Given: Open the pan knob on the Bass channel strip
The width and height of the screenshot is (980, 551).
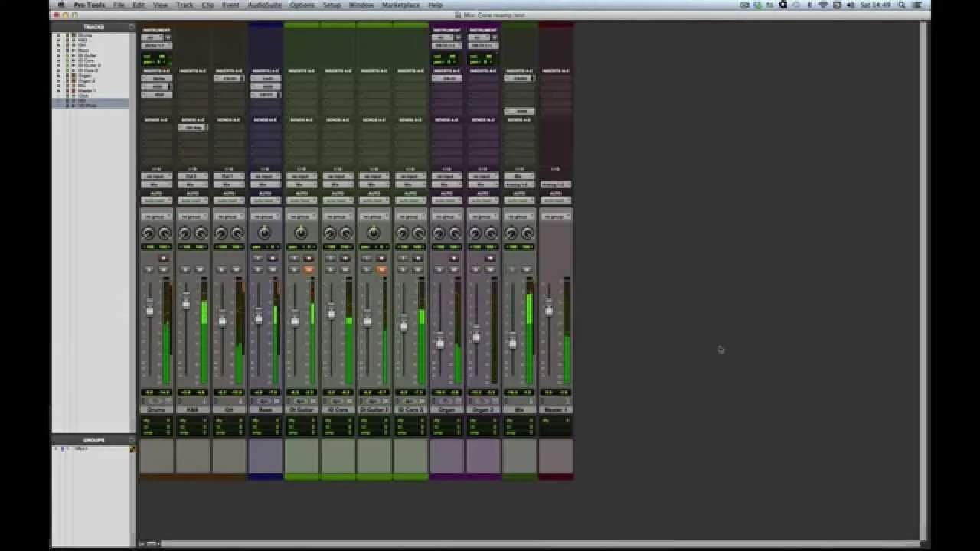Looking at the screenshot, I should pos(264,232).
